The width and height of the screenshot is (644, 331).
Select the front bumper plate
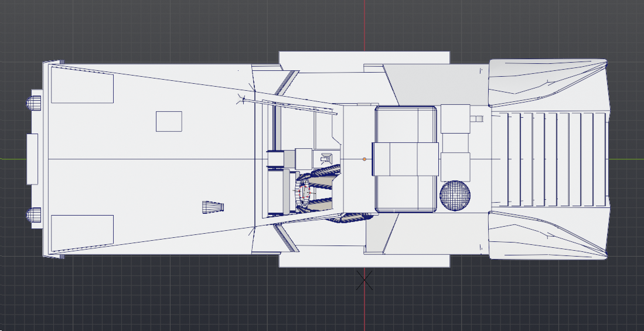[32, 159]
